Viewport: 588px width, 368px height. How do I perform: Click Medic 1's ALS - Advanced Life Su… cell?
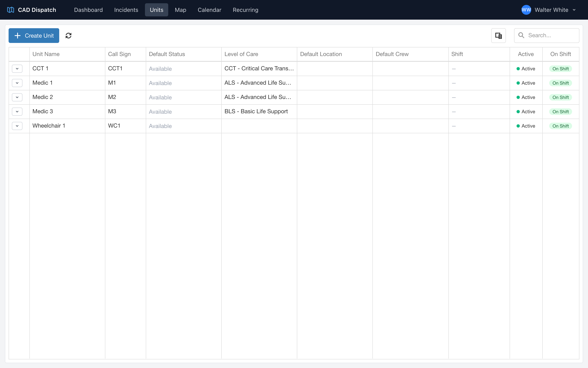tap(259, 83)
